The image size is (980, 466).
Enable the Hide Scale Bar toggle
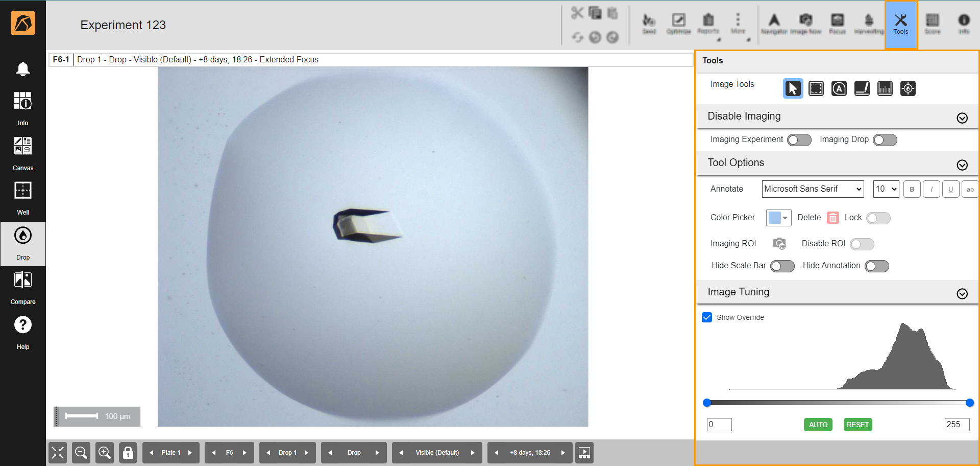tap(782, 266)
